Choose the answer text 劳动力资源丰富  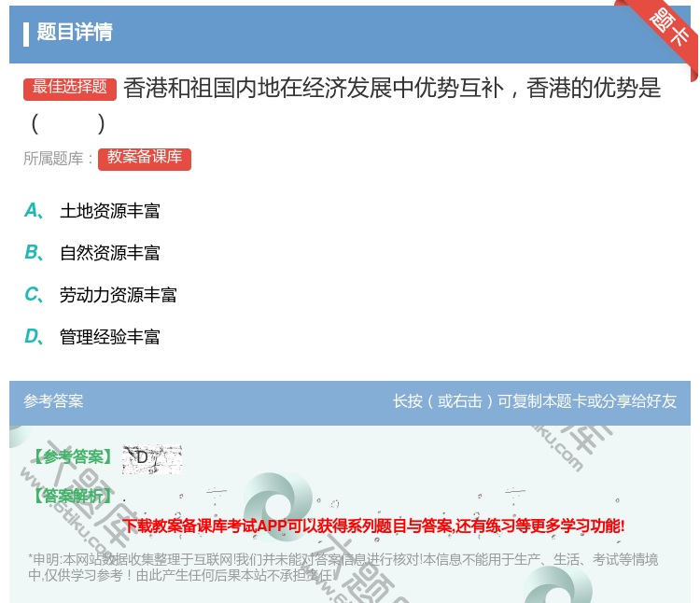[119, 295]
